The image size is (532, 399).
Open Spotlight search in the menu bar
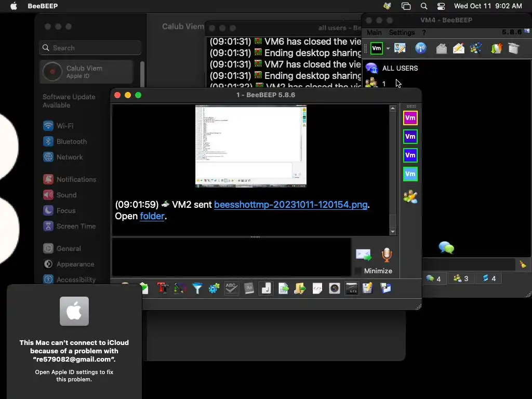pos(424,6)
